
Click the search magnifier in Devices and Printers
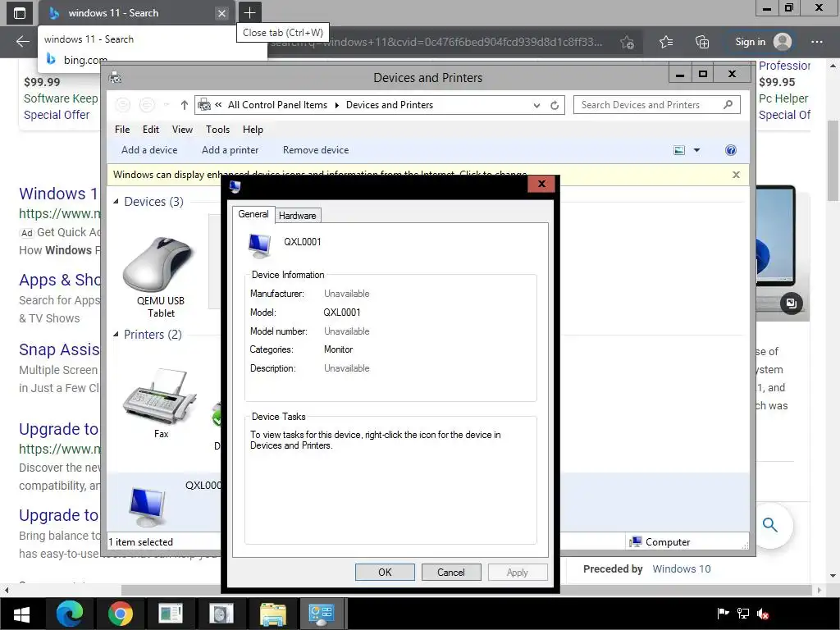tap(728, 104)
